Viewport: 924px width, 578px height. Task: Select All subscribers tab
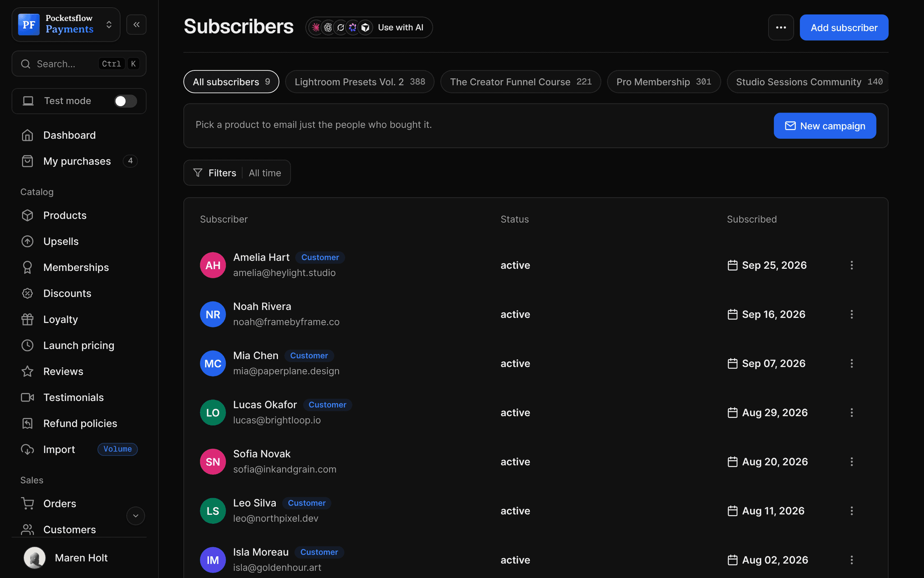pyautogui.click(x=231, y=82)
